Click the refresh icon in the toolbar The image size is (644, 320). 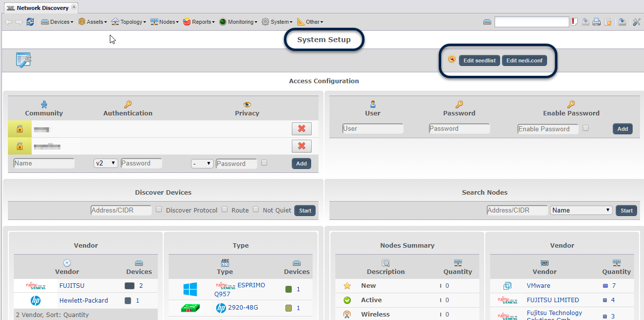pyautogui.click(x=31, y=22)
